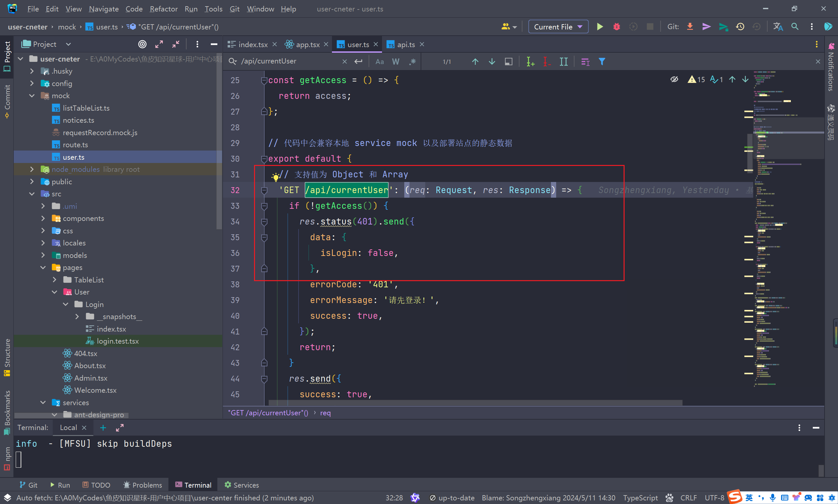Update project from Git with down arrow
The image size is (838, 504).
690,27
